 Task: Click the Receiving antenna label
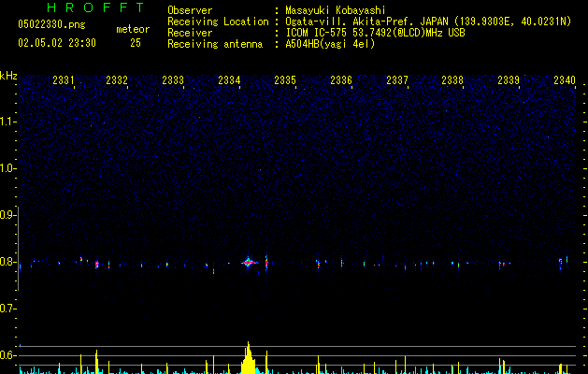click(215, 44)
